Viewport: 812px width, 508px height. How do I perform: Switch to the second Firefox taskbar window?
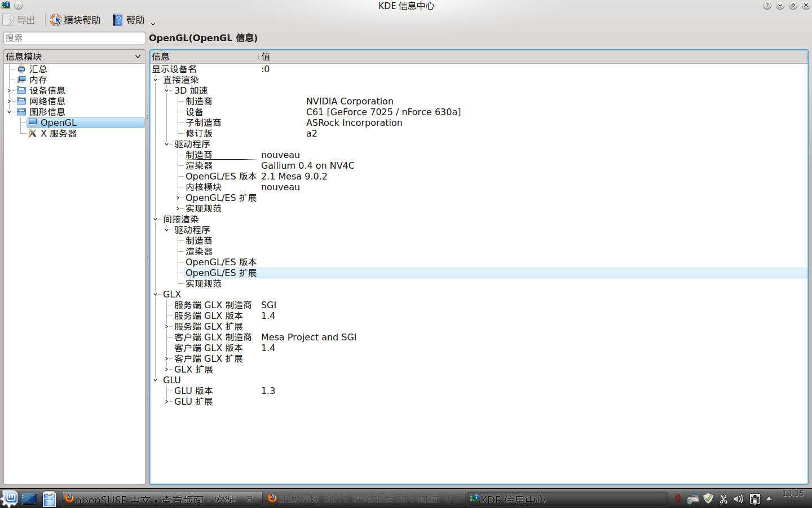(365, 499)
